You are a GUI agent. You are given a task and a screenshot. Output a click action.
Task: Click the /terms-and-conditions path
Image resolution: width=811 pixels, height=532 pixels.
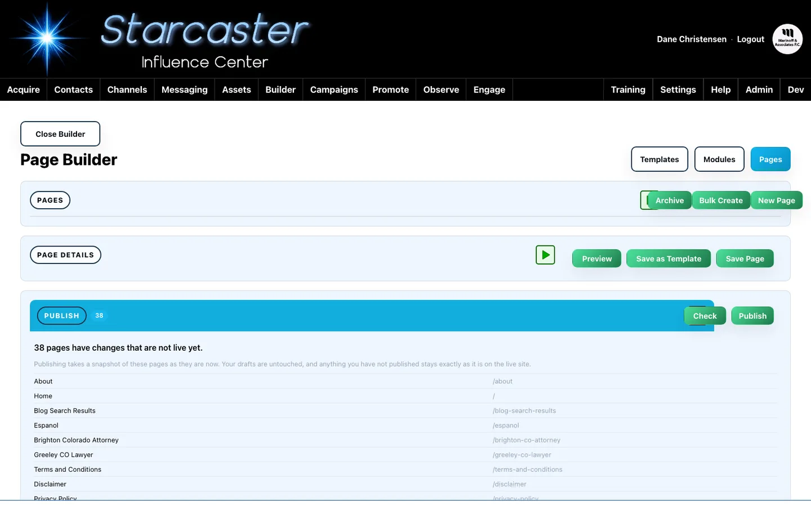coord(528,469)
